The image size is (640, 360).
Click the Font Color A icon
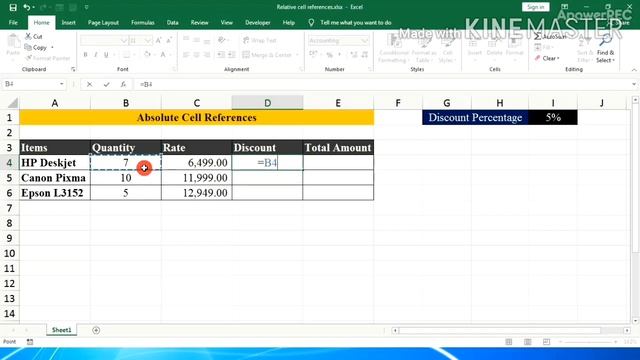(x=163, y=55)
